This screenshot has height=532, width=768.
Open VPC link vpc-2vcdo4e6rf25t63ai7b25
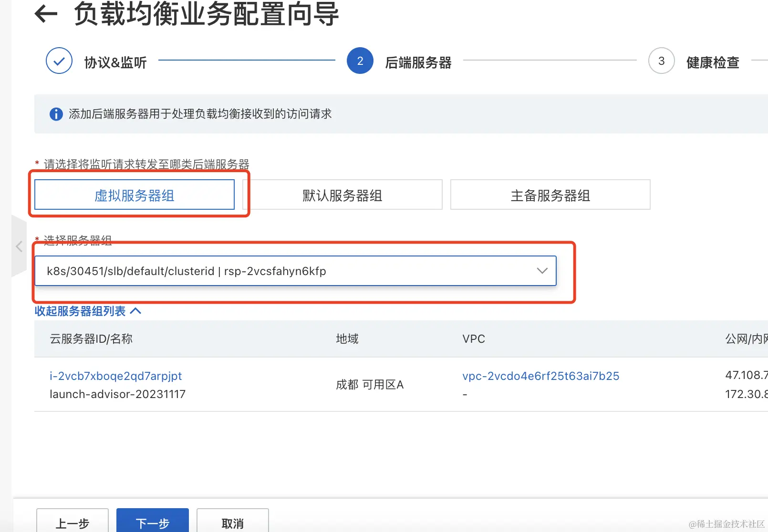tap(541, 376)
